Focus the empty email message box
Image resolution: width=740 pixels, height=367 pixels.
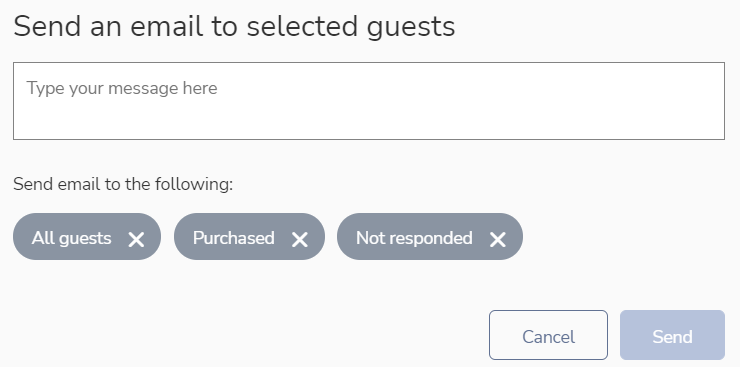(x=369, y=101)
